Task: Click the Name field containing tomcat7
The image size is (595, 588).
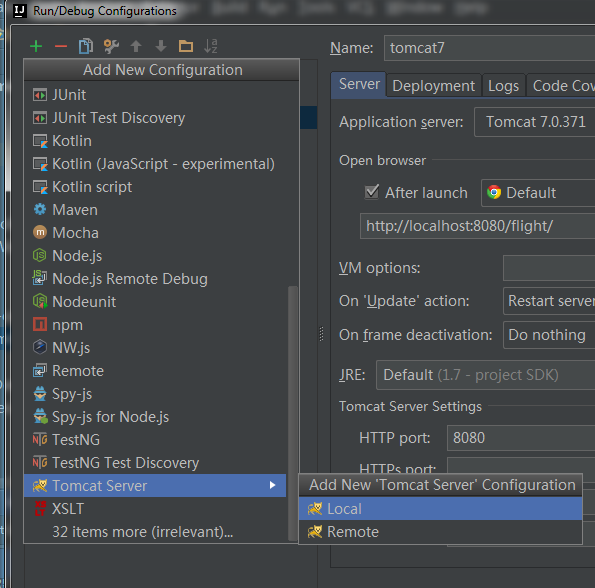Action: click(x=490, y=48)
